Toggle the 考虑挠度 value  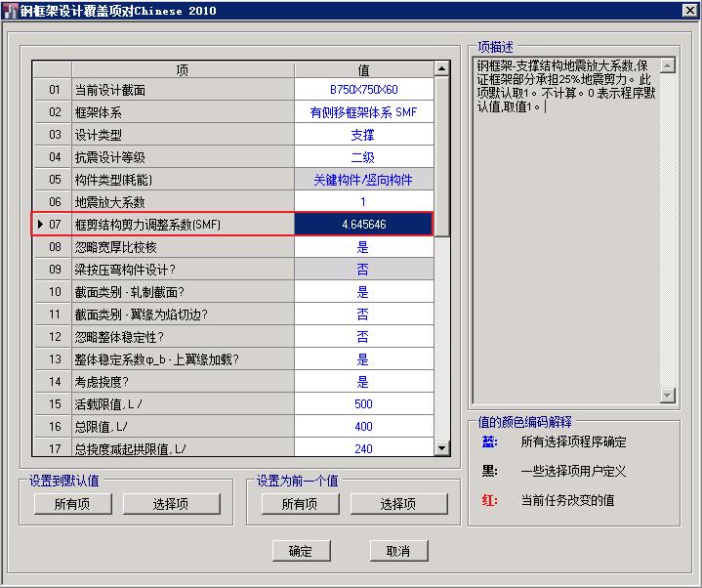(363, 382)
